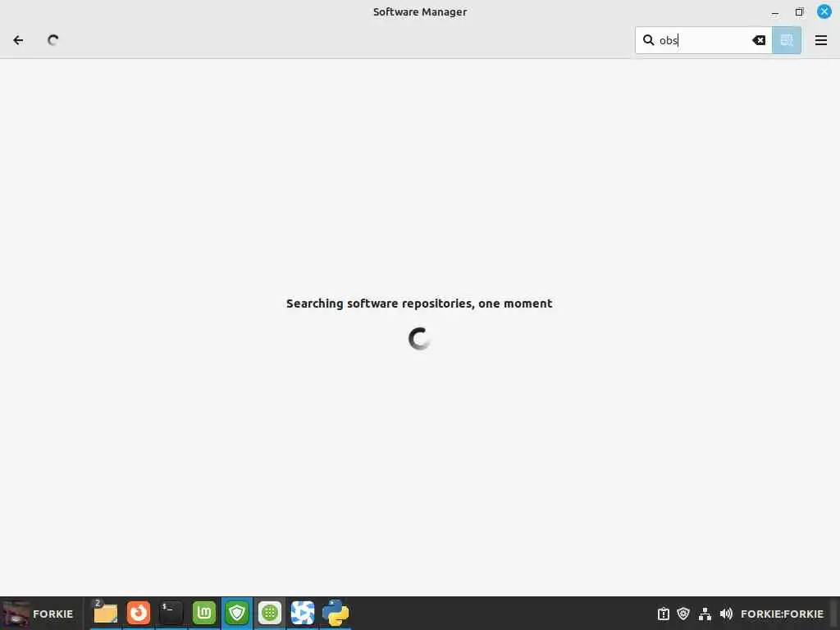The image size is (840, 630).
Task: Switch to the Software Manager taskbar icon
Action: [269, 614]
